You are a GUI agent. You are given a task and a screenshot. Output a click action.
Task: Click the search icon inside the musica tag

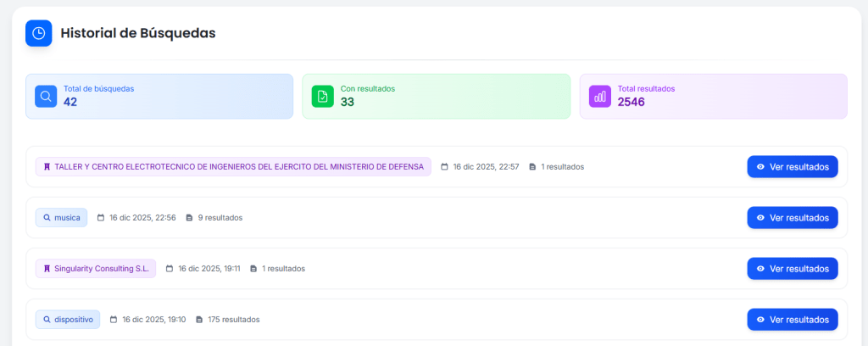coord(47,218)
